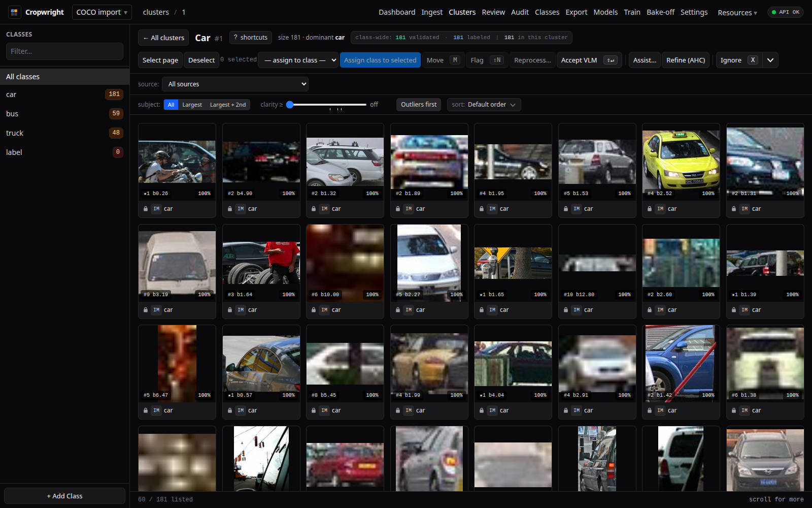Viewport: 812px width, 508px height.
Task: Click lock icon on the #5 b6.47 card
Action: [146, 410]
